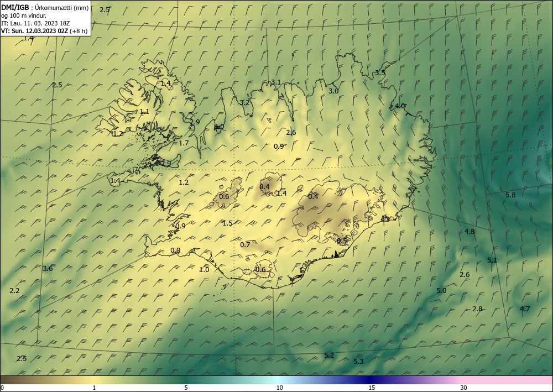
Task: Click the 0.5 value label
Action: [342, 241]
